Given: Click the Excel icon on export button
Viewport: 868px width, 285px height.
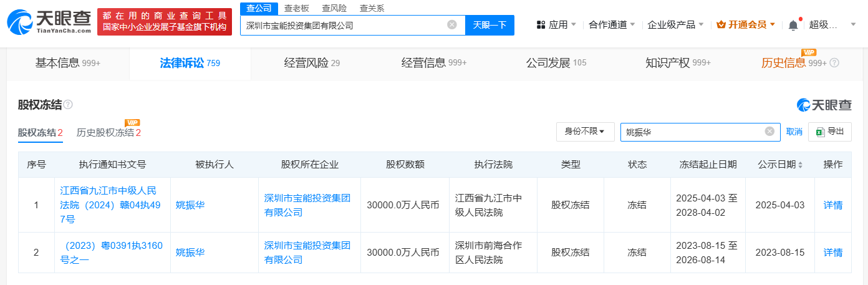Looking at the screenshot, I should click(x=821, y=132).
